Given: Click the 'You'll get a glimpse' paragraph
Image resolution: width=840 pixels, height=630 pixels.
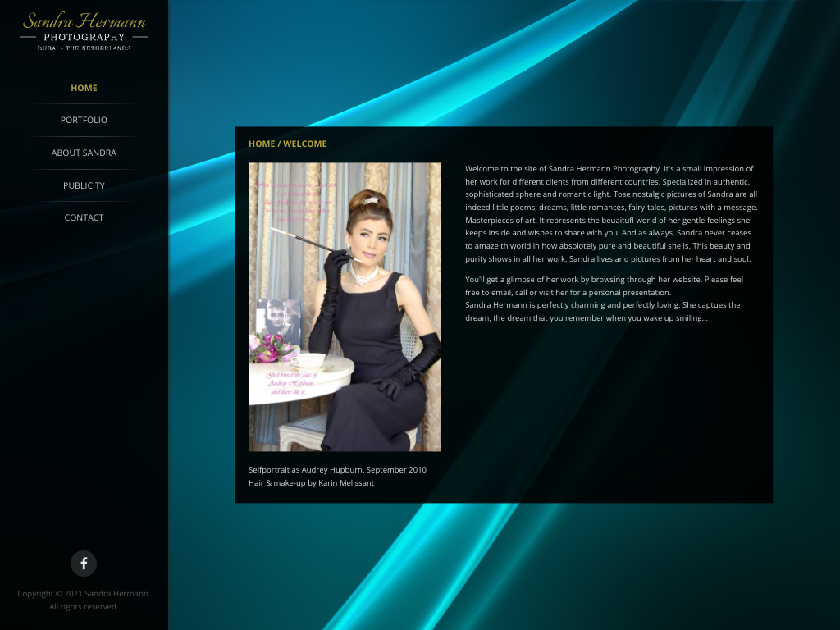Looking at the screenshot, I should point(604,285).
